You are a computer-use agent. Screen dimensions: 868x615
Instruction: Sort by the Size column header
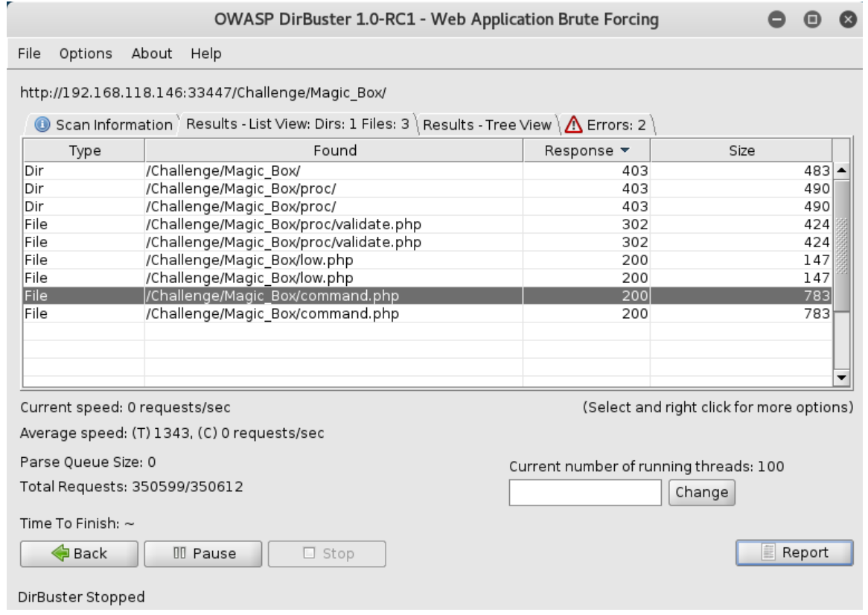[x=741, y=150]
